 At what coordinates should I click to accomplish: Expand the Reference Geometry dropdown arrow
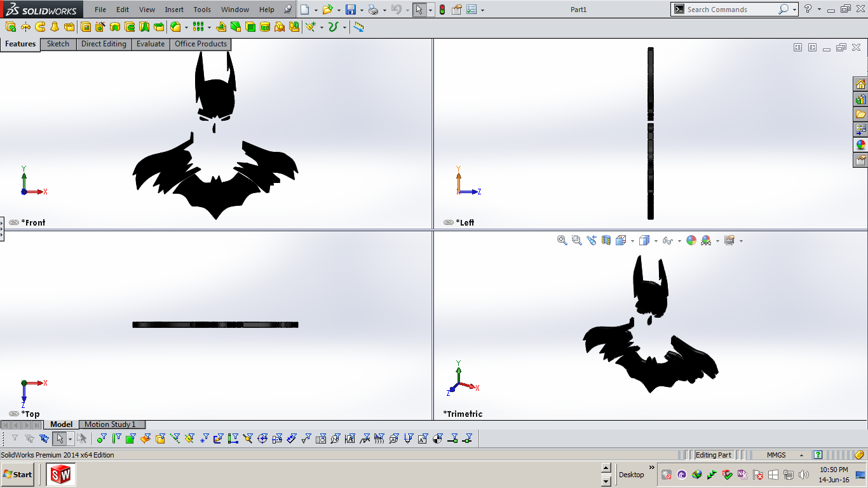(322, 27)
